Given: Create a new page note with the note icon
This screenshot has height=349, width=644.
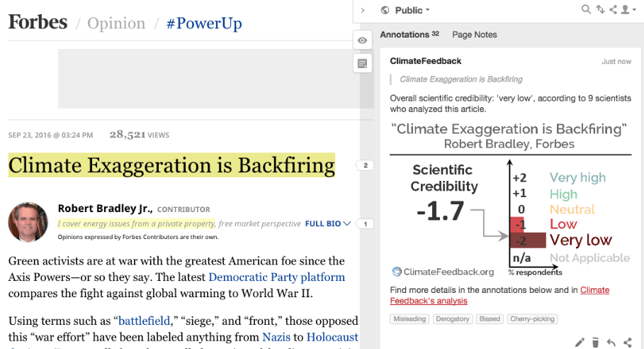Looking at the screenshot, I should coord(362,64).
